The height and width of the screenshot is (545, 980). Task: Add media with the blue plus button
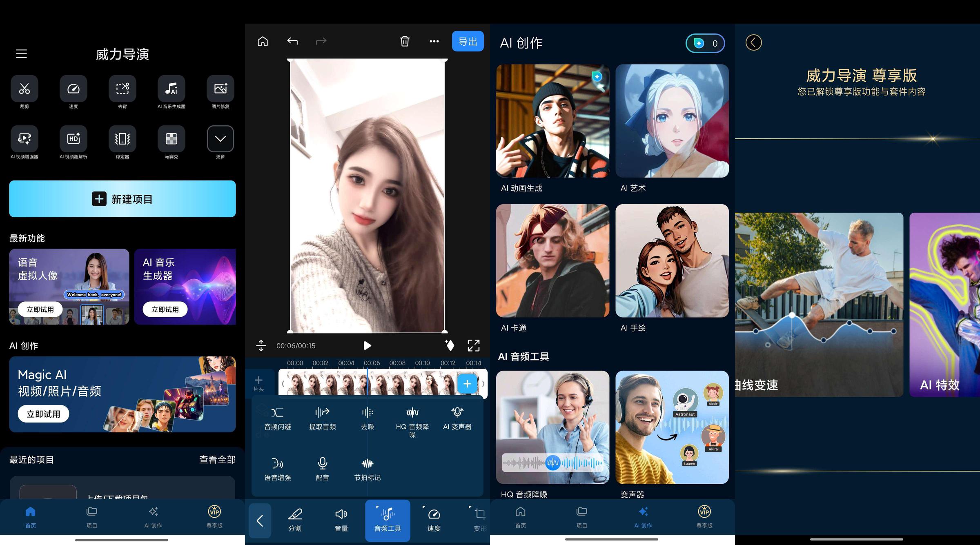click(467, 384)
